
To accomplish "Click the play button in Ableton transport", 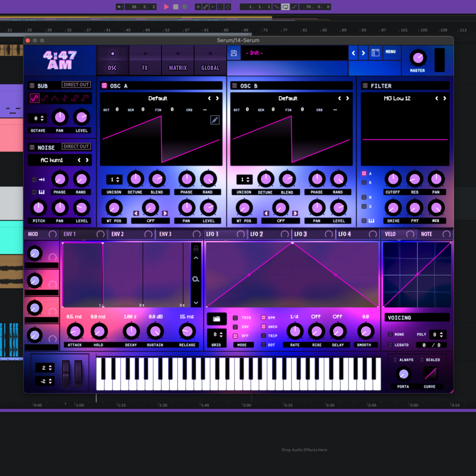I will click(166, 7).
